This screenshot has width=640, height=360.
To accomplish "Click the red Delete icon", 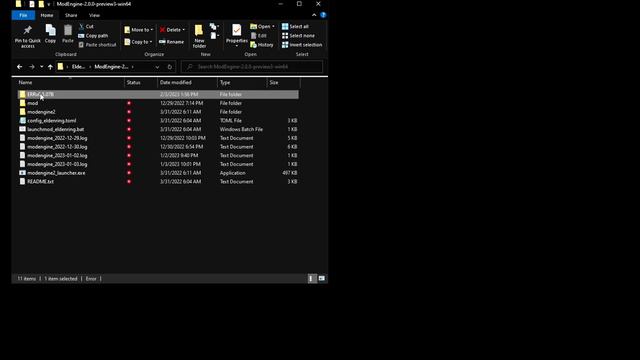I will [x=162, y=30].
